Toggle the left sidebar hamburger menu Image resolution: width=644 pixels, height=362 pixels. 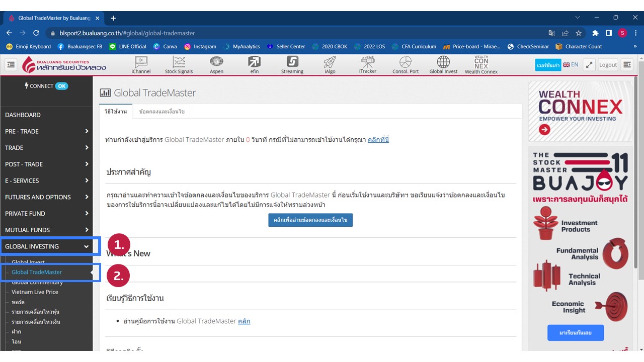pos(11,64)
